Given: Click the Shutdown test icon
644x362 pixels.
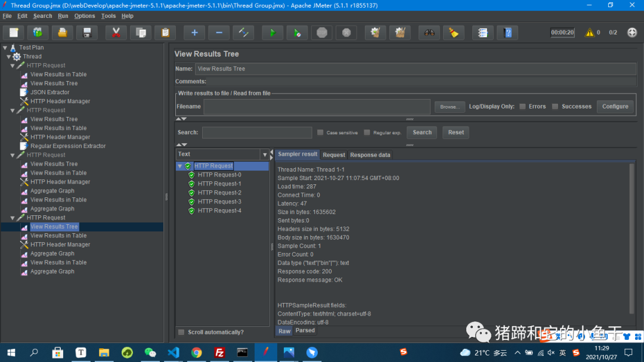Looking at the screenshot, I should coord(346,32).
